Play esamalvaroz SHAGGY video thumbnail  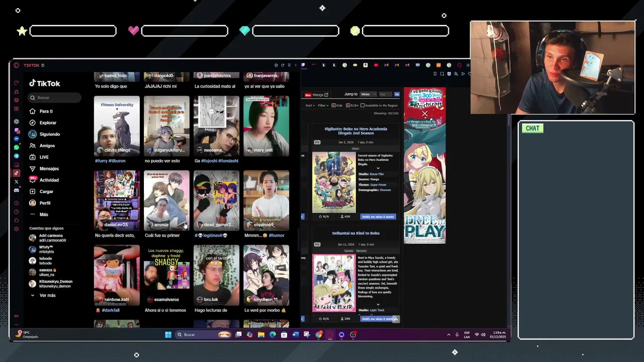coord(167,275)
